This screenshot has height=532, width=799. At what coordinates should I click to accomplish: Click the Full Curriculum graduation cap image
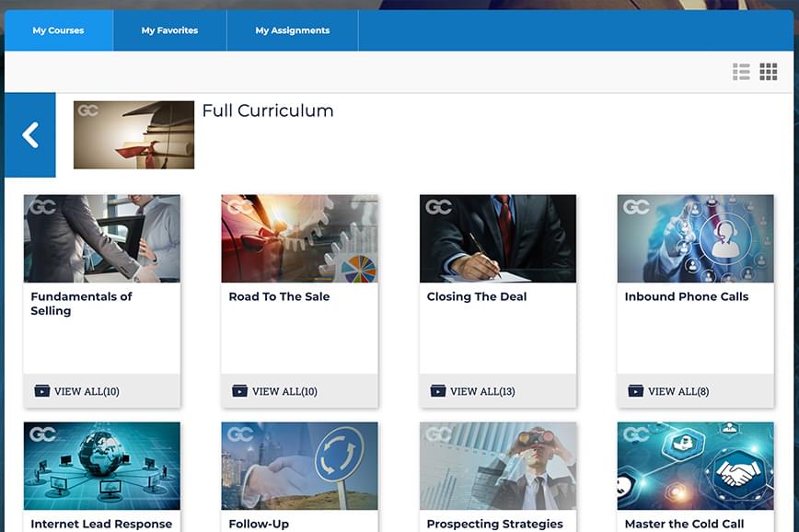click(x=134, y=135)
